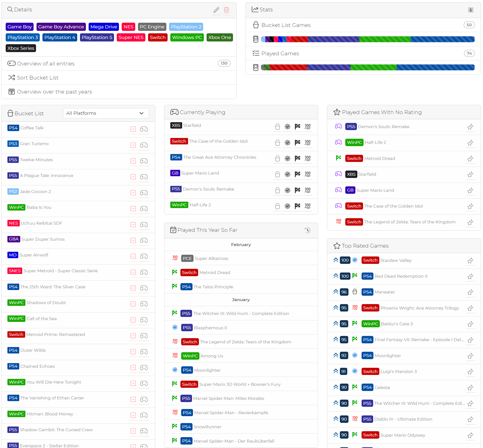Rate Metroid Dread using the star icon
483x448 pixels.
coord(470,159)
